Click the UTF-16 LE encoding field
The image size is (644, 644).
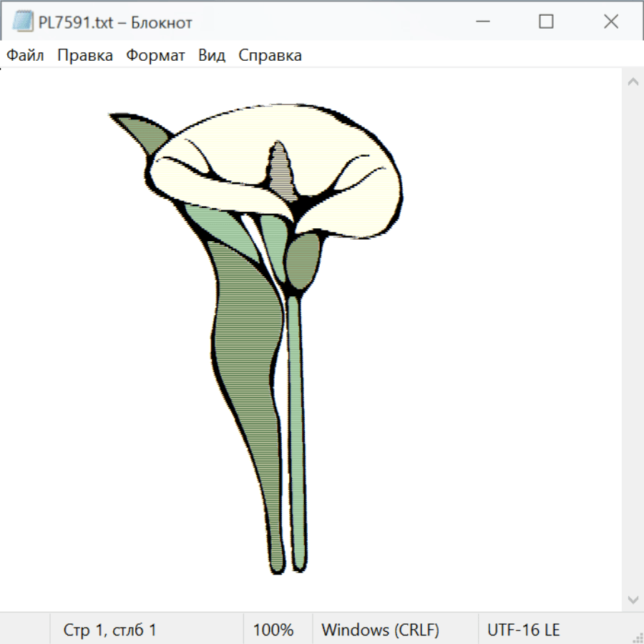523,630
